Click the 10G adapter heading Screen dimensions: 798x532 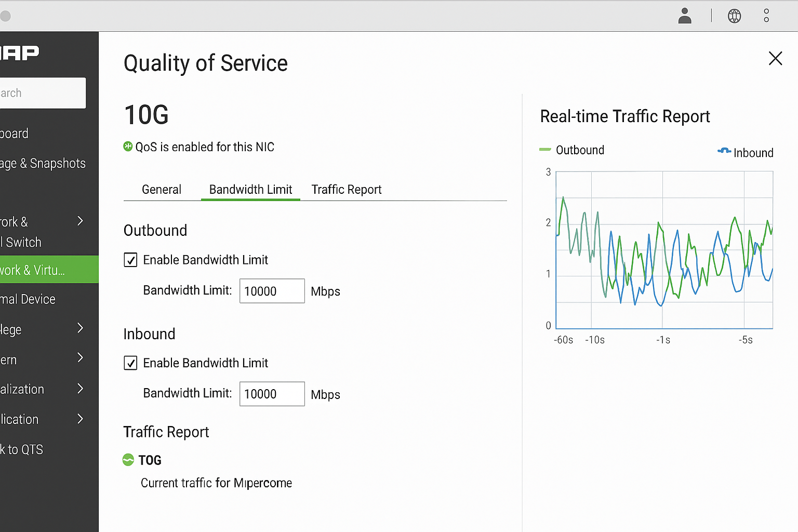tap(147, 115)
